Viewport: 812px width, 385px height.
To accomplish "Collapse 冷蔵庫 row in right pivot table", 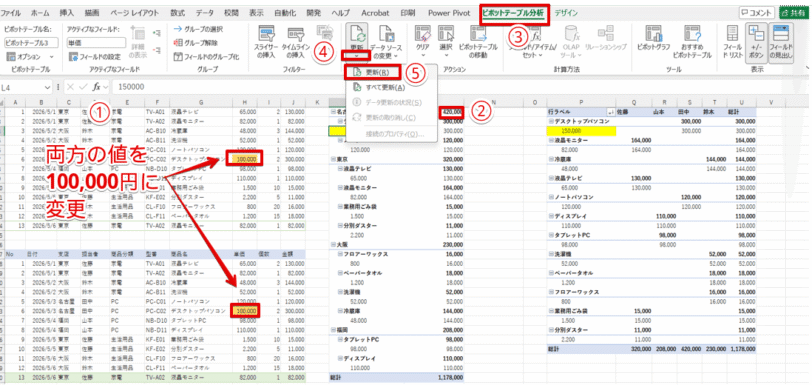I will point(551,160).
